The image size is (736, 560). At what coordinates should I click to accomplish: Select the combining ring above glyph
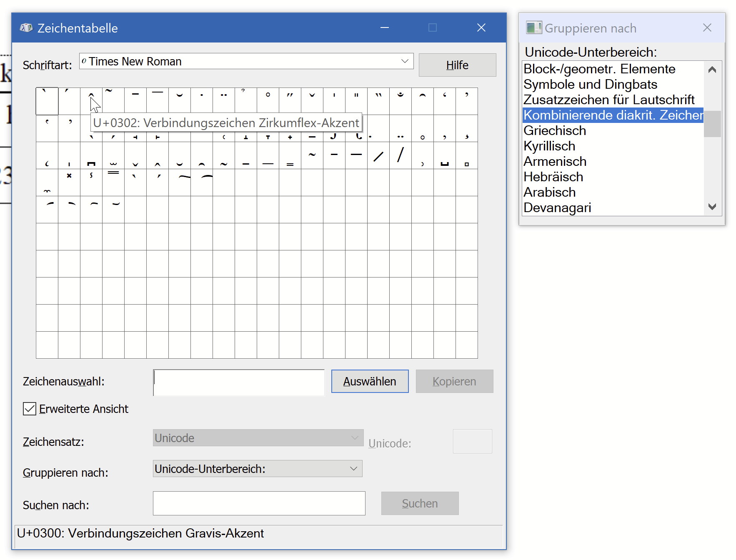[x=268, y=101]
